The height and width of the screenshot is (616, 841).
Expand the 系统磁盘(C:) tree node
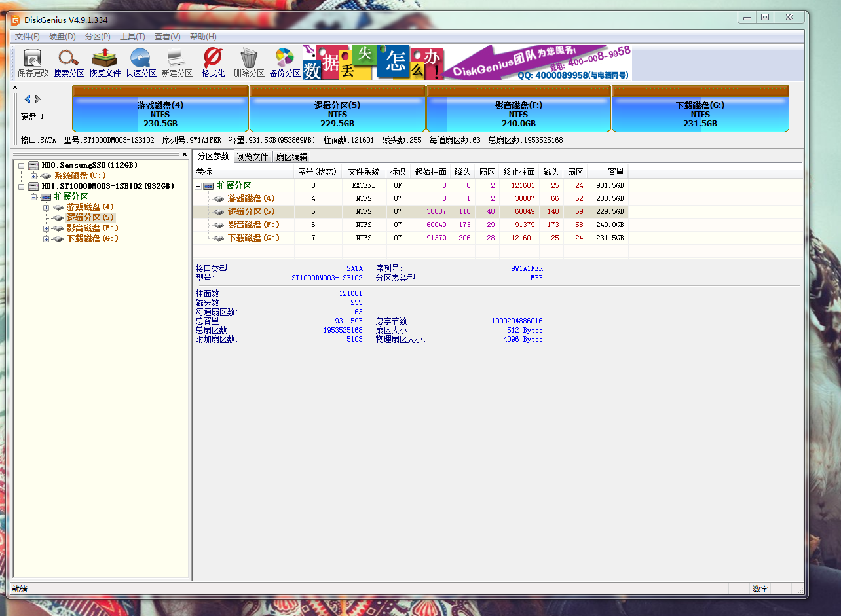pyautogui.click(x=34, y=175)
